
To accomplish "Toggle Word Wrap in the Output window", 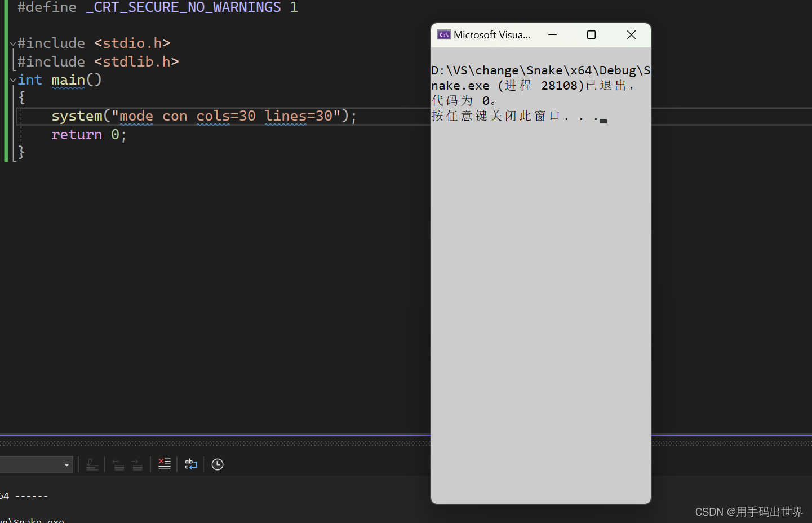I will pyautogui.click(x=190, y=464).
